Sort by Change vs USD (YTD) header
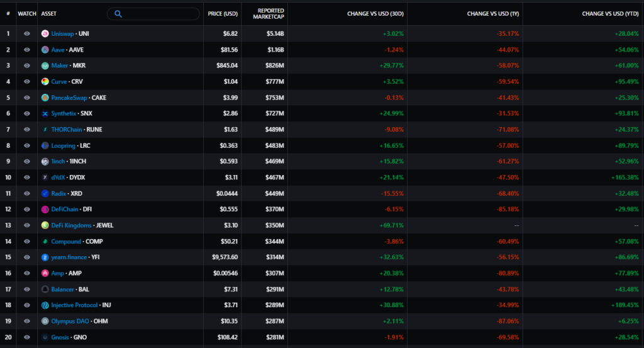644x348 pixels. pos(610,14)
